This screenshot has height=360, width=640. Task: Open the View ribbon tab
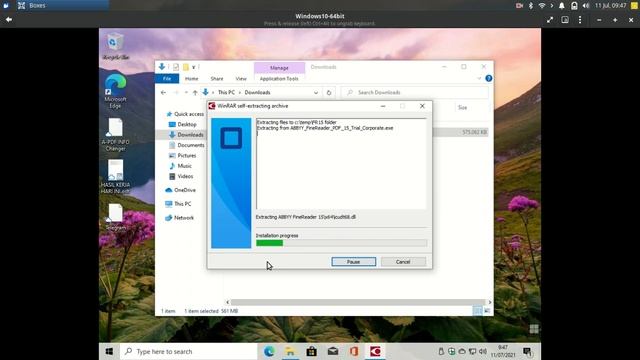241,78
